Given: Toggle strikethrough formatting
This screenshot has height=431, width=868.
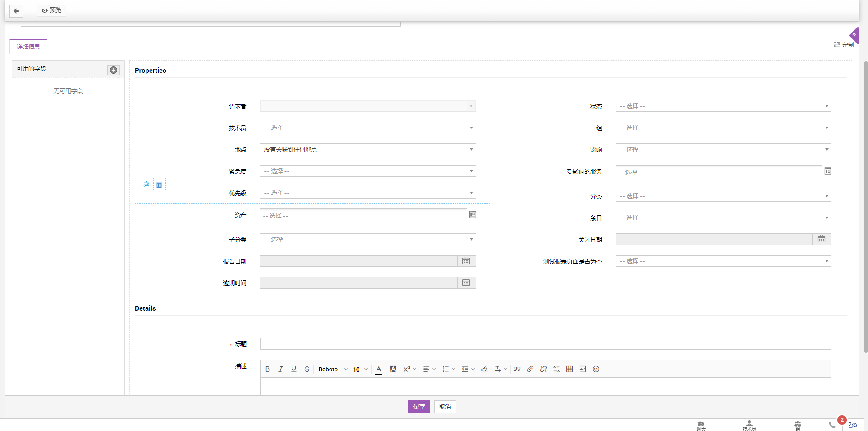Looking at the screenshot, I should (307, 369).
